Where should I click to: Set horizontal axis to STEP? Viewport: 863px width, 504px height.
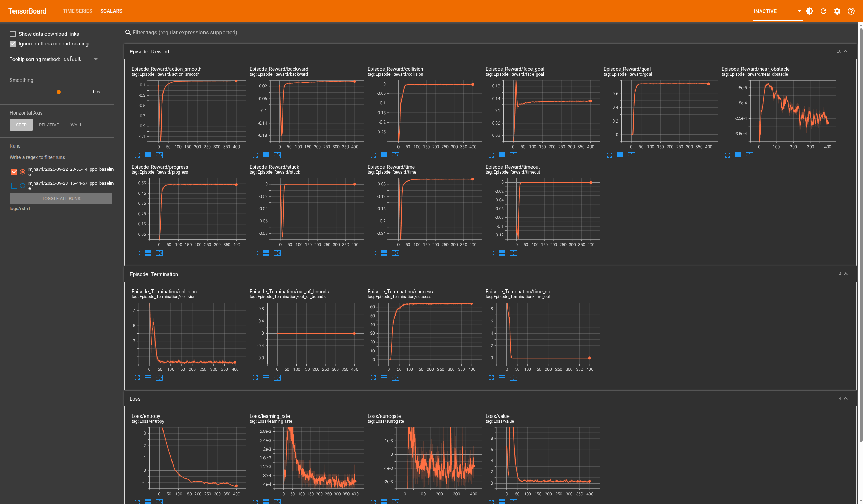pos(21,125)
